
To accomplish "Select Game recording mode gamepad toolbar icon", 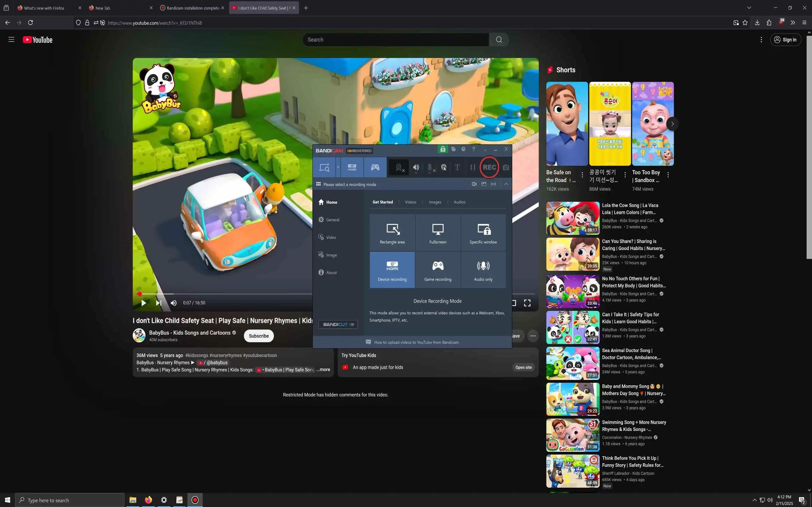I will (x=375, y=167).
